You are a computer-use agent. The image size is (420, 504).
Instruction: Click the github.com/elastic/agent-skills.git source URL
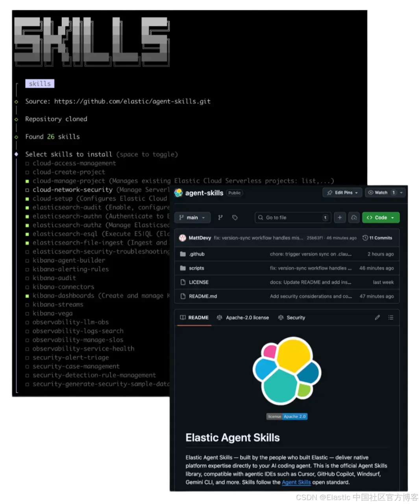click(132, 102)
